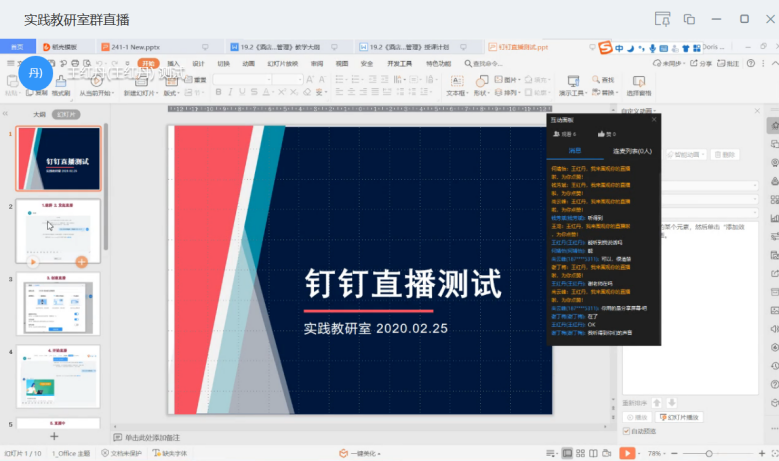Click the Sogou input method S icon
779x461 pixels.
[605, 47]
